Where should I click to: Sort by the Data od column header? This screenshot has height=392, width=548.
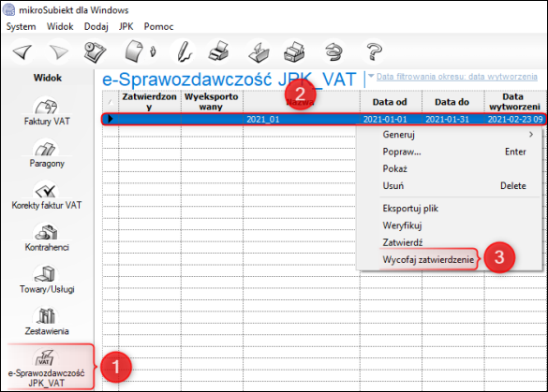coord(390,102)
